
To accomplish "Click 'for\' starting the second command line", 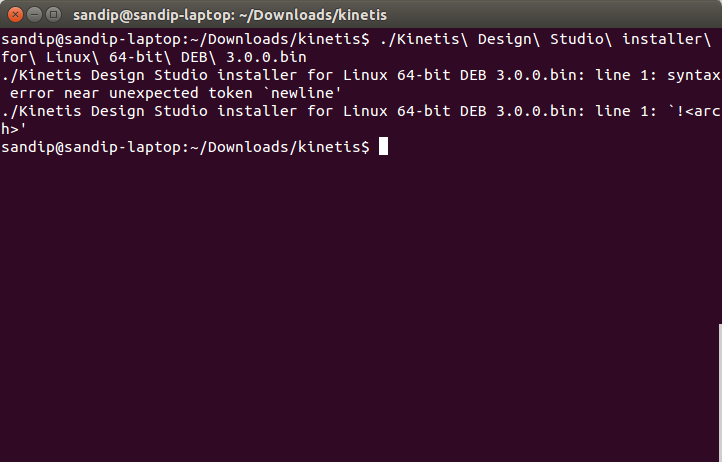I will point(18,57).
